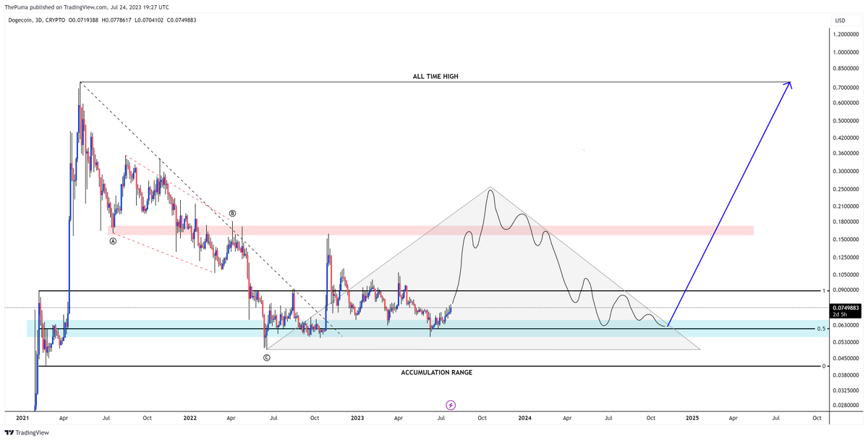This screenshot has width=868, height=441.
Task: Click the 0.3600000 price axis label
Action: point(846,154)
